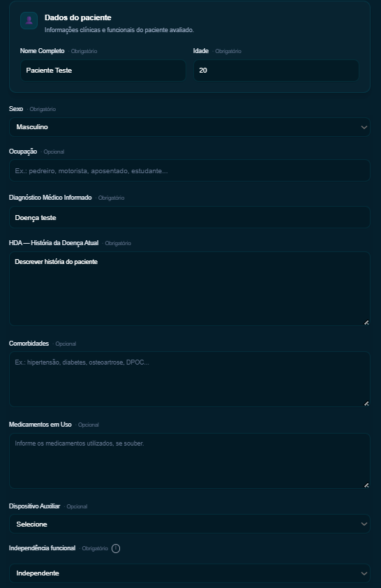Open the Sexo dropdown showing Masculino
Viewport: 381px width, 588px height.
(x=190, y=127)
